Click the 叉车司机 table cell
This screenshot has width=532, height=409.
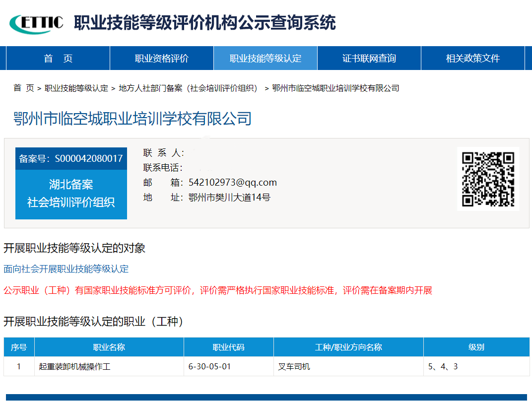click(x=294, y=367)
